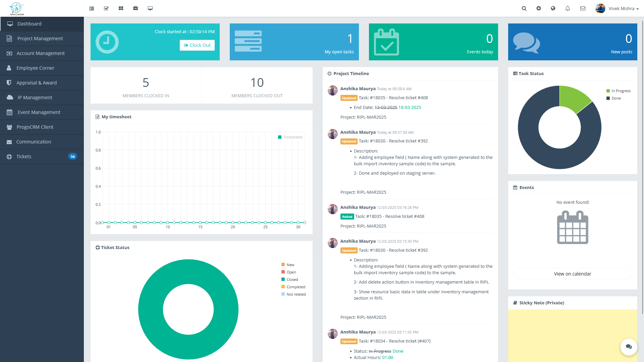Open the briefcase icon in top toolbar
This screenshot has height=362, width=644.
[136, 8]
